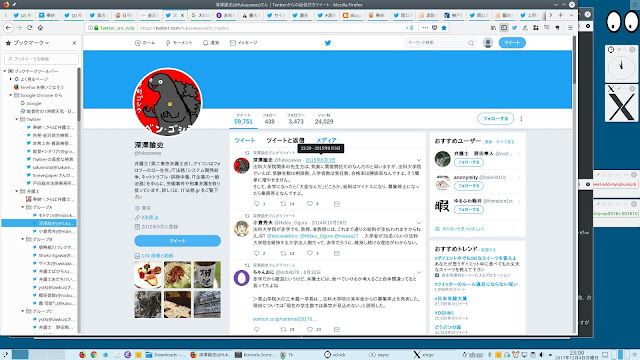Click the 3,473 followers count stat
Screen dimensions: 640x360
pos(296,119)
